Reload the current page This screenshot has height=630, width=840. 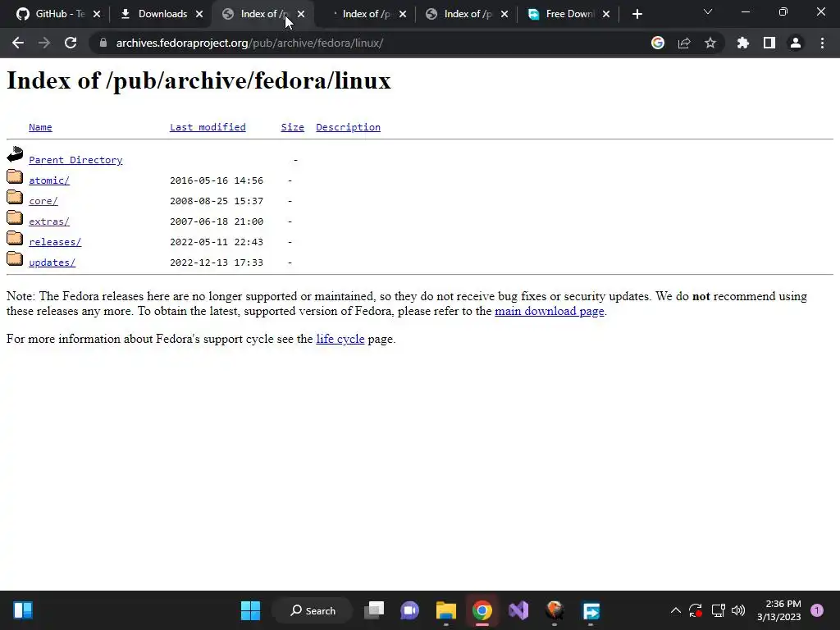[x=71, y=43]
